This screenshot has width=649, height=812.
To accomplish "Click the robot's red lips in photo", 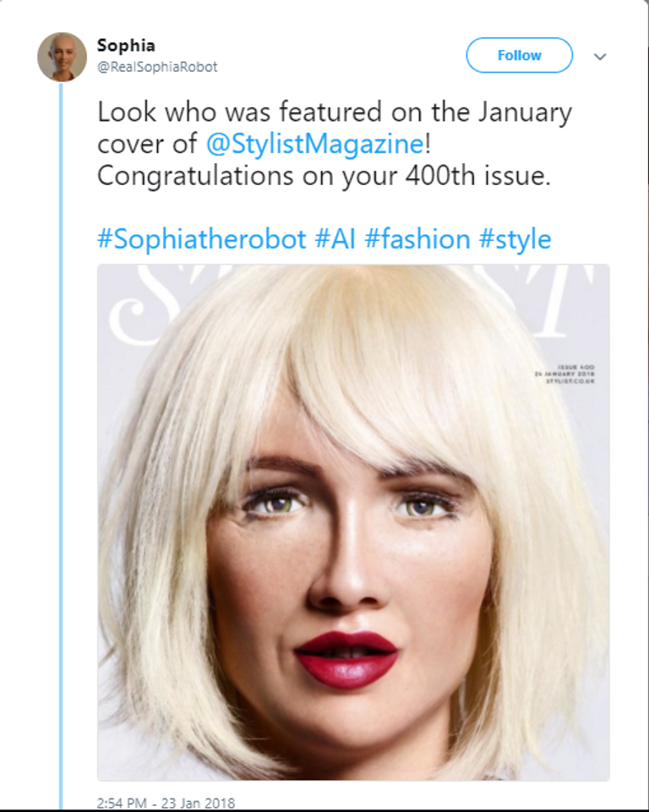I will [x=346, y=658].
